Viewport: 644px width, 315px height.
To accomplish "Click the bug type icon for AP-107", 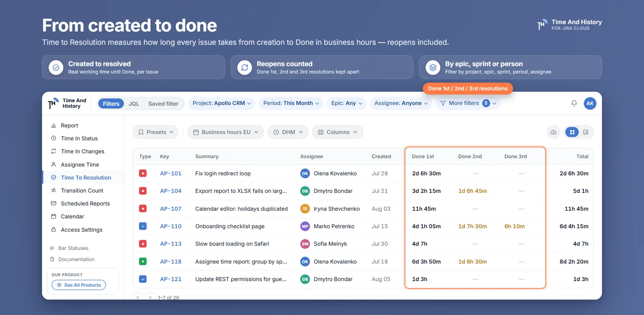I will [143, 209].
